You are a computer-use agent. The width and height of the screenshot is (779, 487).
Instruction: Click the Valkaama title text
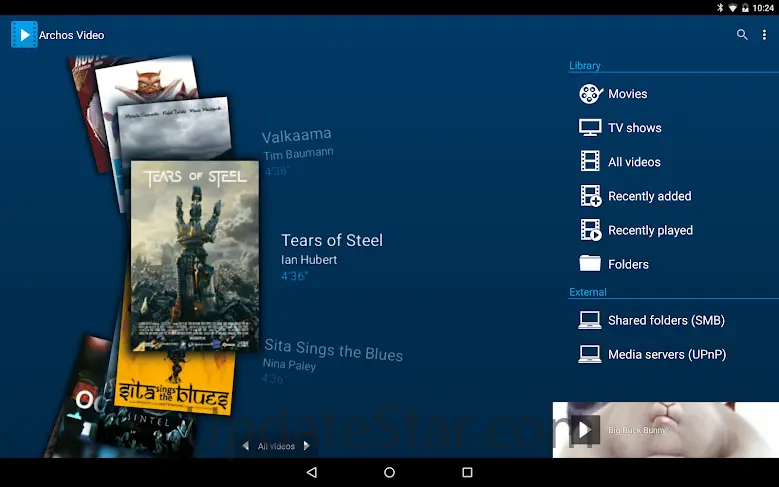click(297, 136)
